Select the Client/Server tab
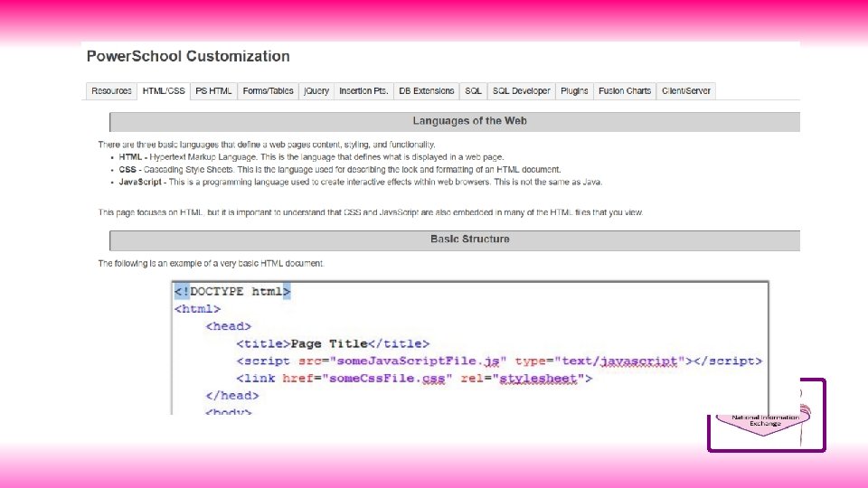 (x=686, y=91)
